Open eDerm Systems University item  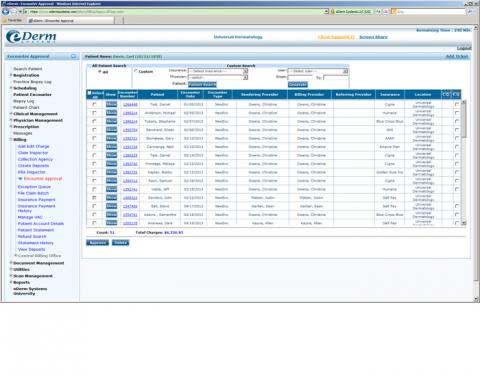pos(30,291)
